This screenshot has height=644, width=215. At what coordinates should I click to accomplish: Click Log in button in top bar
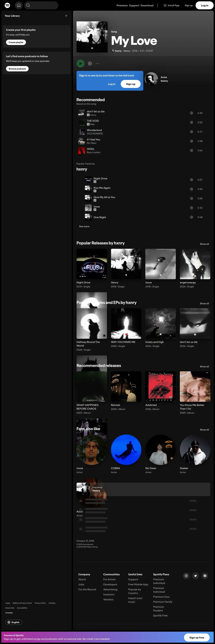(x=204, y=5)
